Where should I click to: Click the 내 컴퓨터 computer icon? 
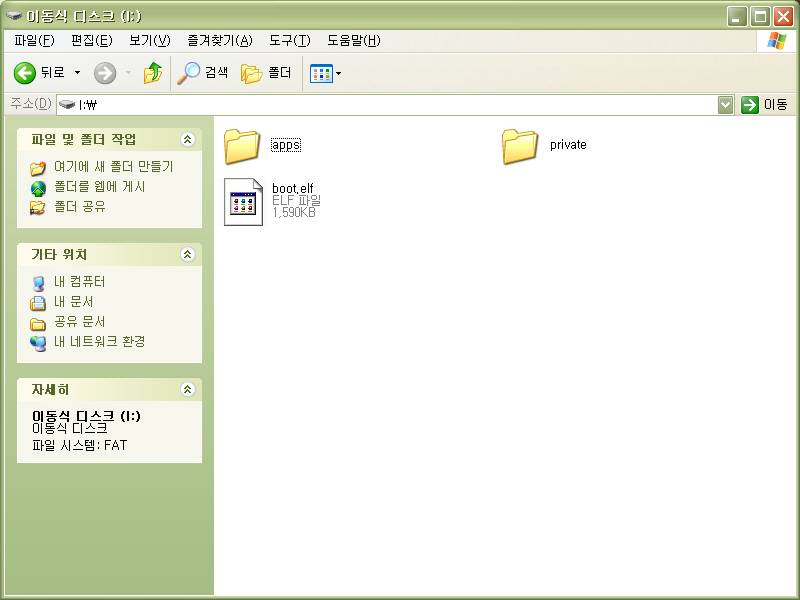(38, 283)
